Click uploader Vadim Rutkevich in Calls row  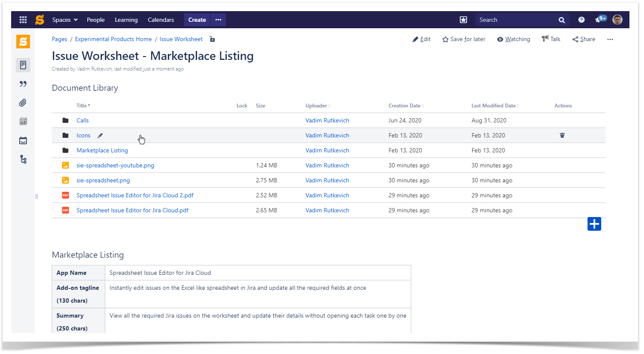tap(327, 120)
